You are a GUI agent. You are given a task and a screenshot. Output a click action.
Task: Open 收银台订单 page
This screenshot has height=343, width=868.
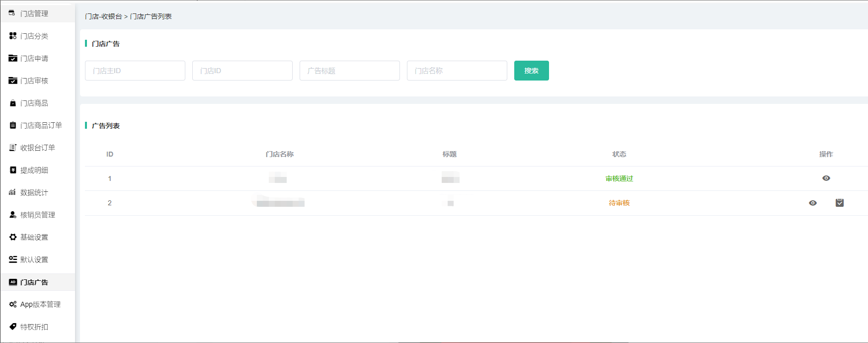(37, 148)
